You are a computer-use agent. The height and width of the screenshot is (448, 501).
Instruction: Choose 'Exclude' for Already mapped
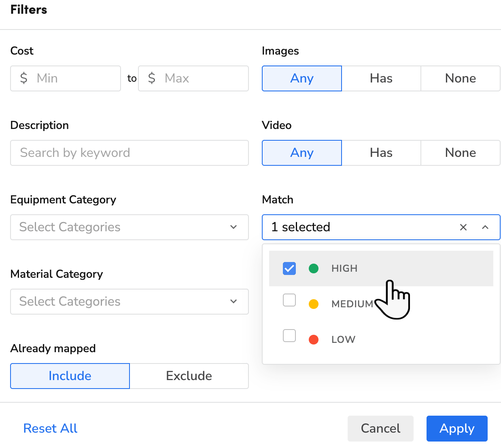click(189, 376)
